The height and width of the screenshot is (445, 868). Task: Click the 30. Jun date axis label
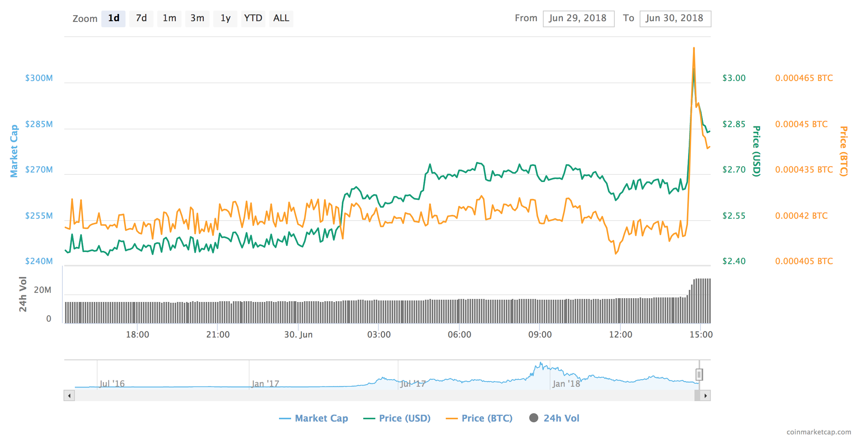(298, 335)
